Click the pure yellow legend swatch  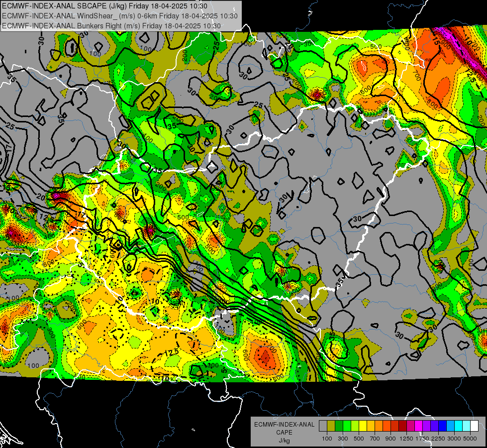[363, 426]
